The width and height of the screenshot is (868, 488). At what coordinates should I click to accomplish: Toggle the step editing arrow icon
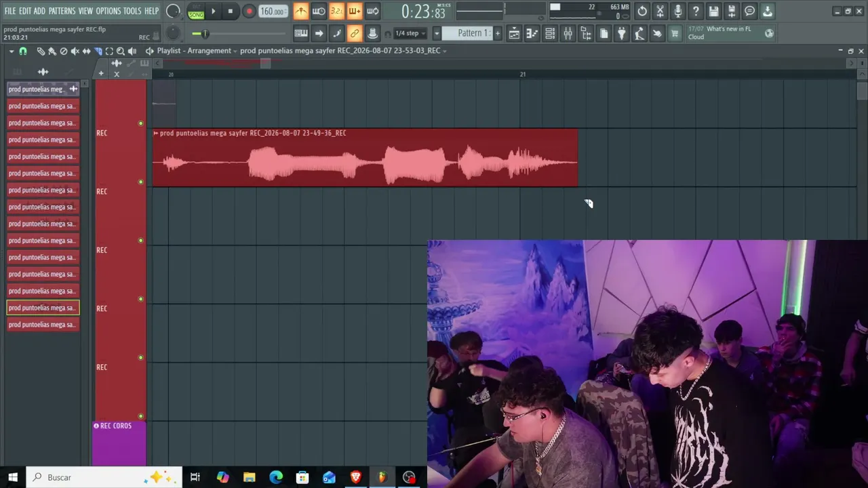(x=319, y=33)
